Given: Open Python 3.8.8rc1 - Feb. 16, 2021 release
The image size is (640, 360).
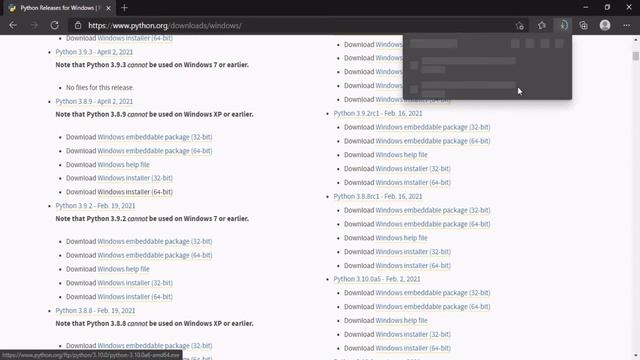Looking at the screenshot, I should (x=378, y=196).
